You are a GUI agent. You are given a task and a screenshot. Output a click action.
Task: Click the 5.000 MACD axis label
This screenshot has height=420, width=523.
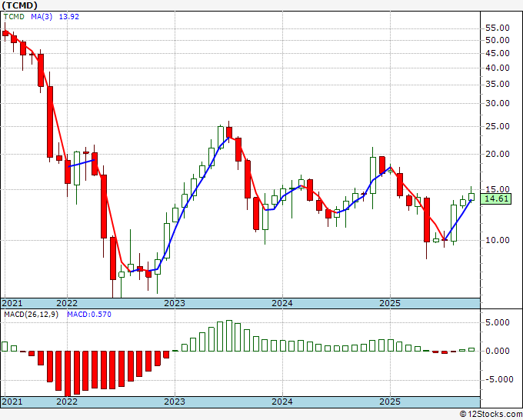(498, 322)
